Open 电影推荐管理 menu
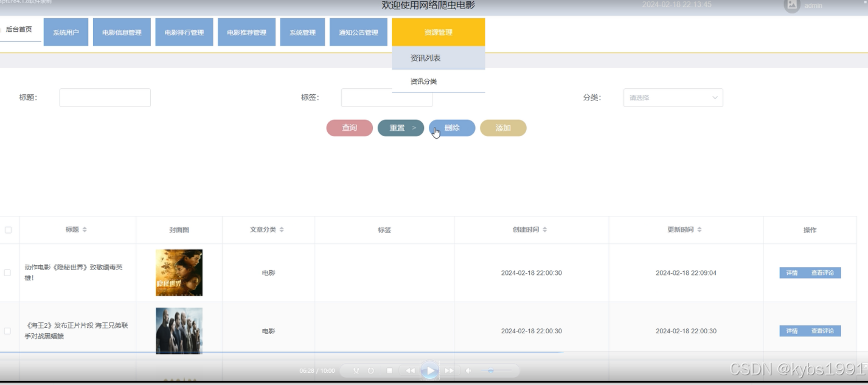Screen dimensions: 868x385 246,32
